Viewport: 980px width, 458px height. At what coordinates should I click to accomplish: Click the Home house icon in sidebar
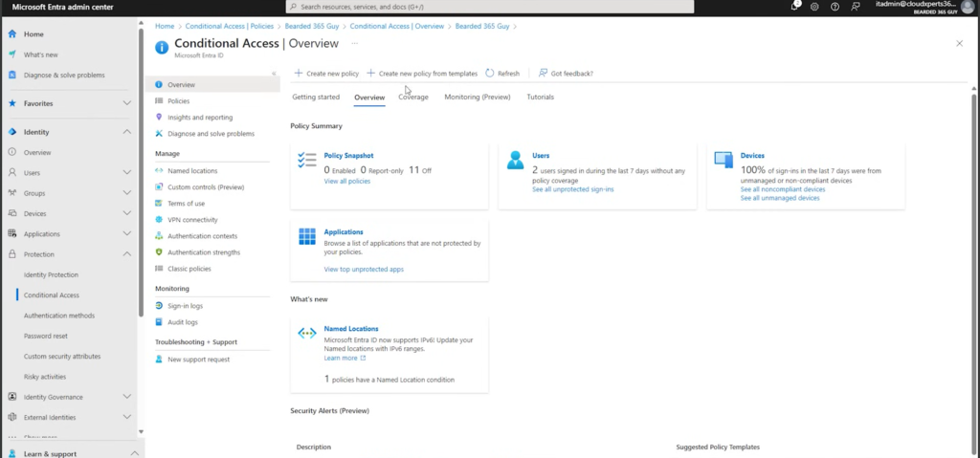11,33
